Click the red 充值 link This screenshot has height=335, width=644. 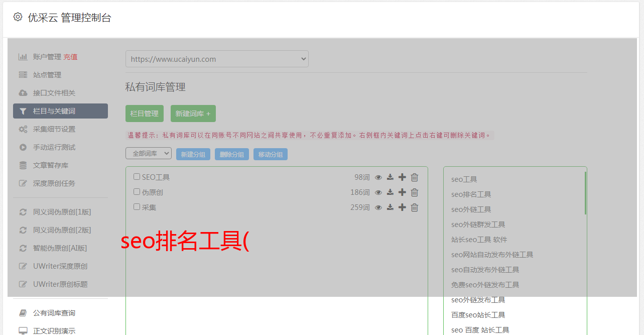[x=70, y=57]
